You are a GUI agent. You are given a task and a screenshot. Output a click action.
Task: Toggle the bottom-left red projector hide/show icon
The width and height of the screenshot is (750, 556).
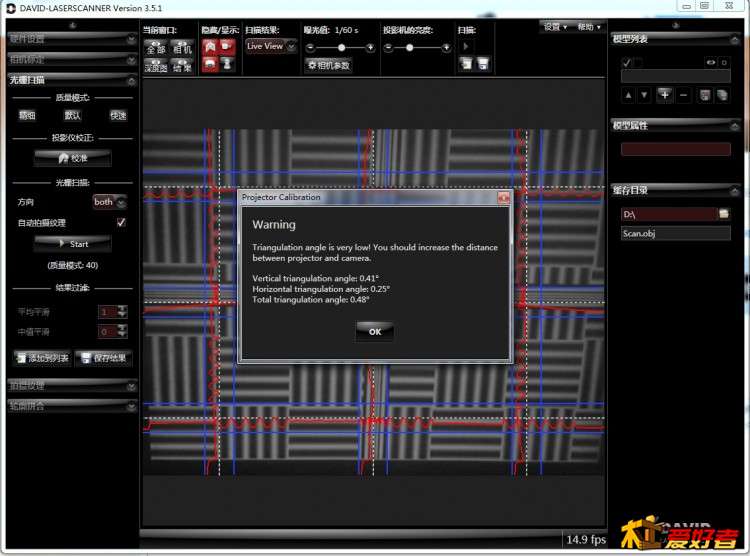point(210,63)
